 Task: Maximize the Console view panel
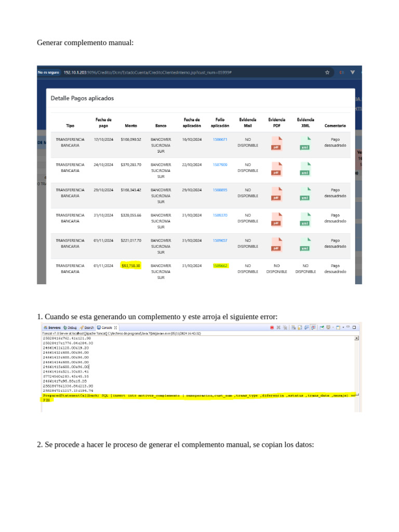(x=354, y=327)
